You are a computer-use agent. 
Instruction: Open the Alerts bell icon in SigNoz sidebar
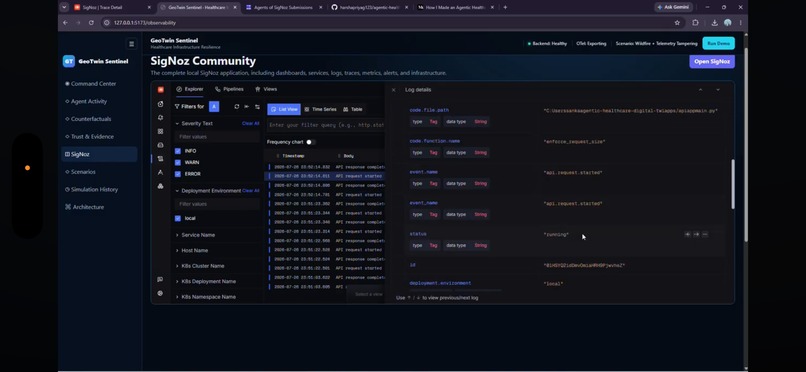tap(160, 118)
